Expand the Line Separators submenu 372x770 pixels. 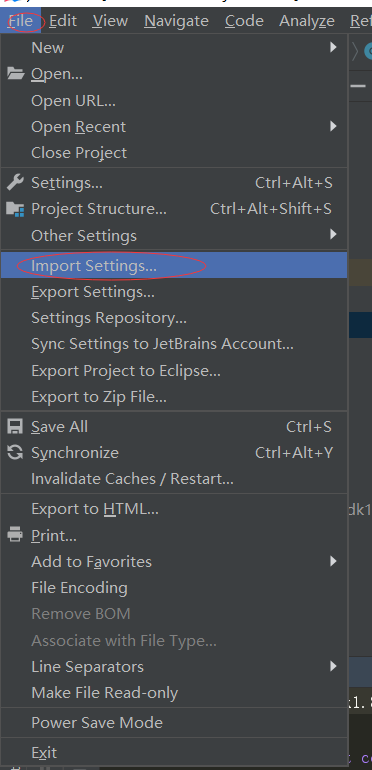click(174, 666)
